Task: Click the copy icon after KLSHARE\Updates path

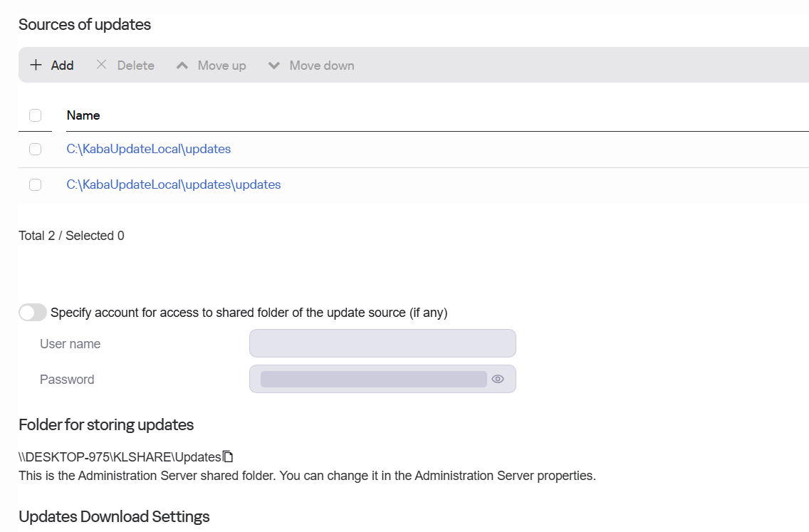Action: pyautogui.click(x=228, y=457)
